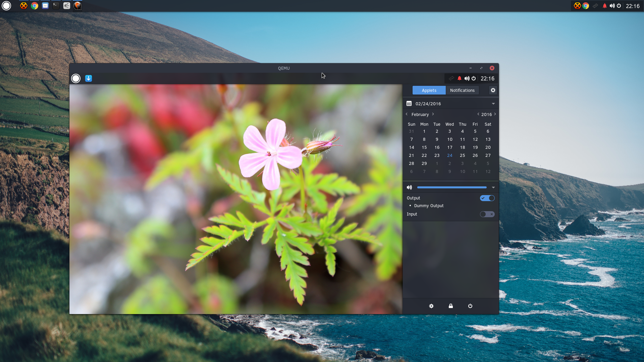Click the speaker icon beside the volume slider
Image resolution: width=644 pixels, height=362 pixels.
tap(409, 187)
